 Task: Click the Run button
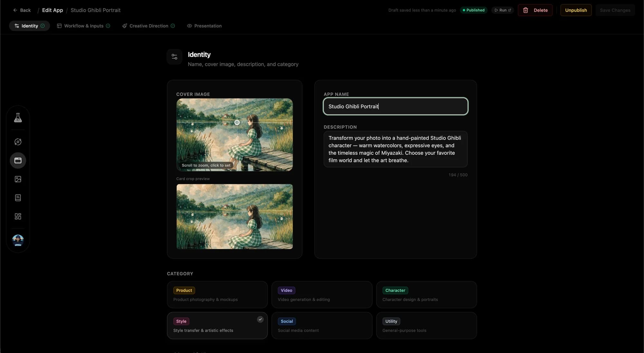[503, 10]
